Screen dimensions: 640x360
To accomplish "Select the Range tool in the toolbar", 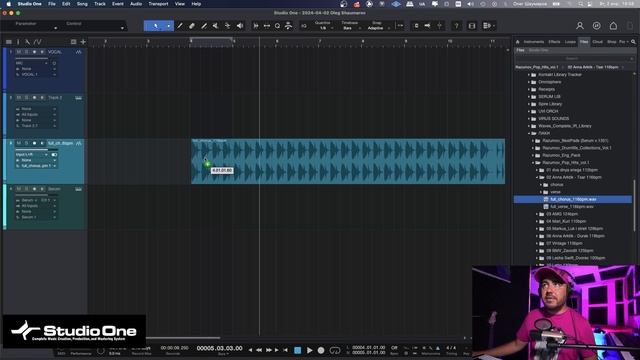I will pyautogui.click(x=180, y=26).
